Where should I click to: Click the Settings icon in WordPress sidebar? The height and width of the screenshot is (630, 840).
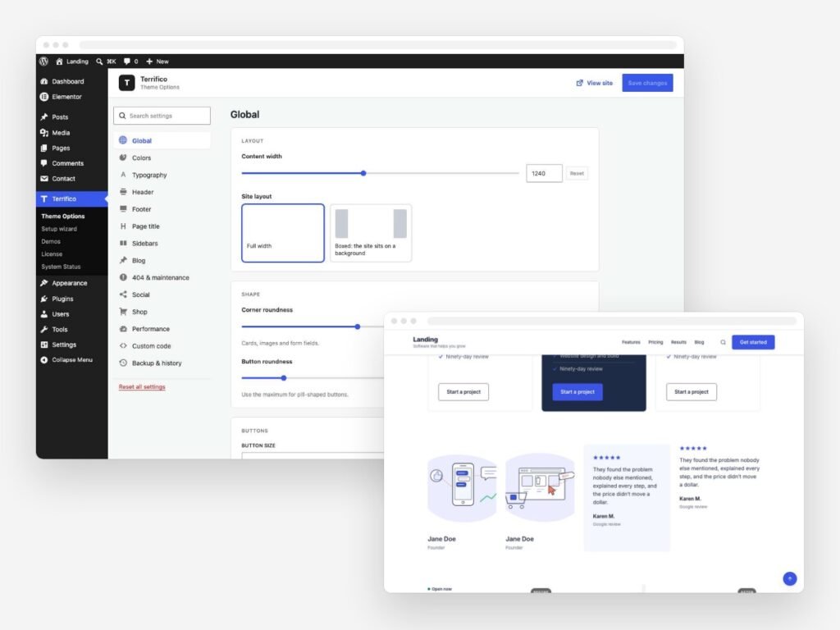tap(44, 345)
